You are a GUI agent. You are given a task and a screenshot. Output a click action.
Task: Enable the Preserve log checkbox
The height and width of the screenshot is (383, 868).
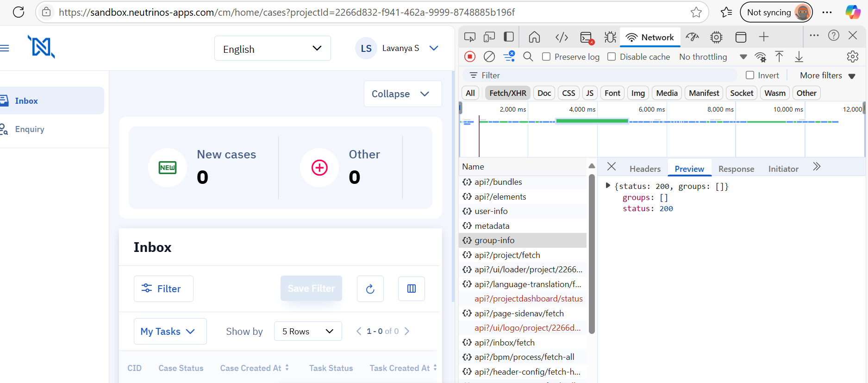(546, 57)
